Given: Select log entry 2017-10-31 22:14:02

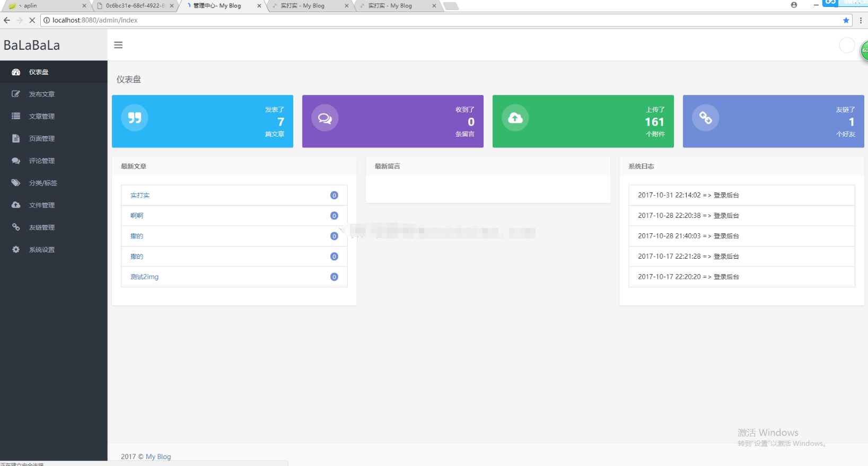Looking at the screenshot, I should pyautogui.click(x=742, y=195).
